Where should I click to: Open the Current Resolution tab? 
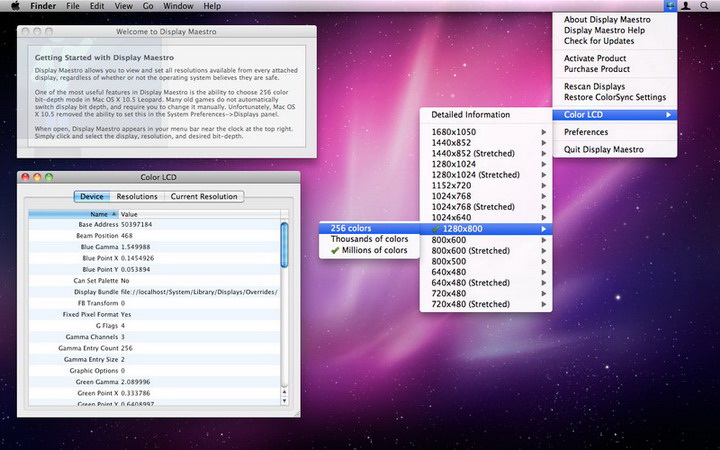point(204,197)
